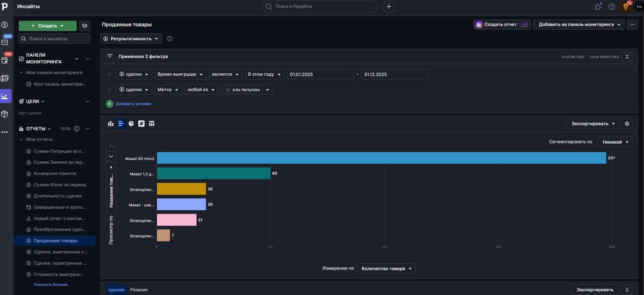Expand the В этом году period dropdown

click(264, 74)
